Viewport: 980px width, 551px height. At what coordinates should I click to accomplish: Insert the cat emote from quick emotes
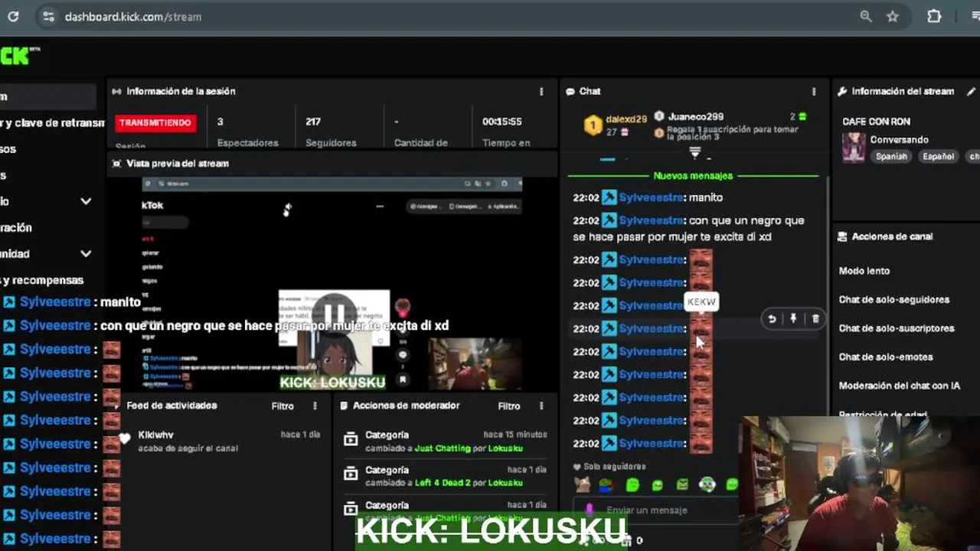tap(583, 484)
